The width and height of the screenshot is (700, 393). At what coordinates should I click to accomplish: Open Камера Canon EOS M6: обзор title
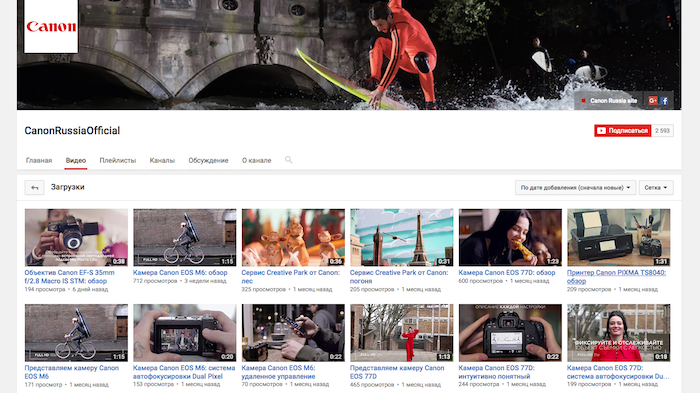180,272
